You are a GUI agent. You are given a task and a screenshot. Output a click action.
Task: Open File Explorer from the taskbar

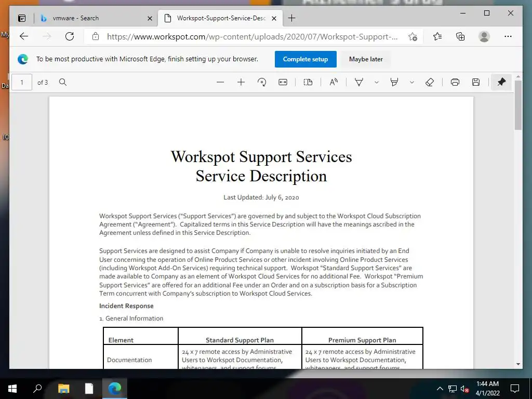(63, 389)
